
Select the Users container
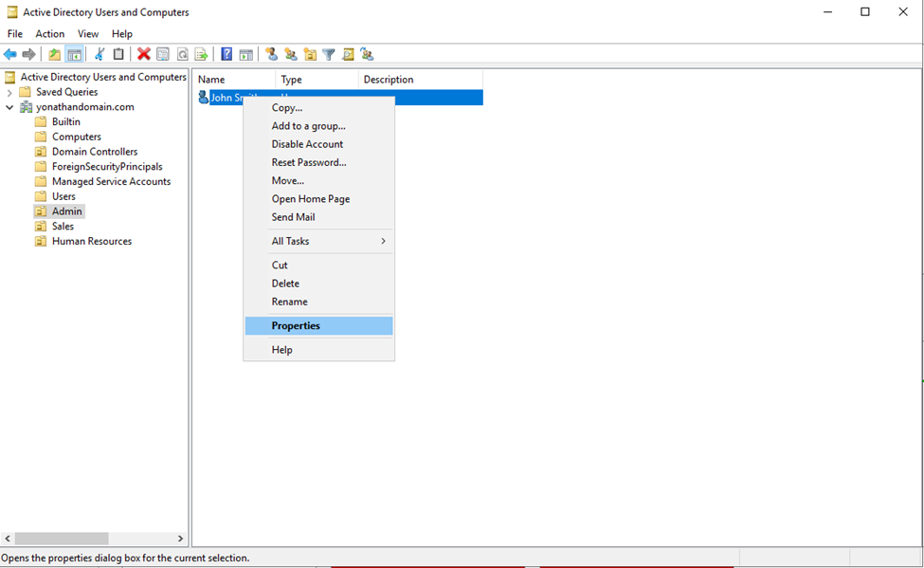tap(63, 196)
